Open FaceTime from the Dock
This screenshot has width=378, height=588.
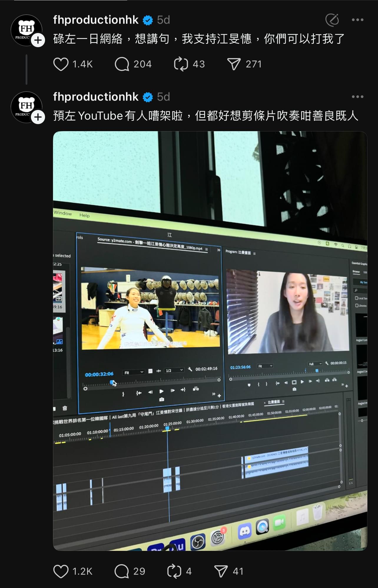(x=279, y=522)
